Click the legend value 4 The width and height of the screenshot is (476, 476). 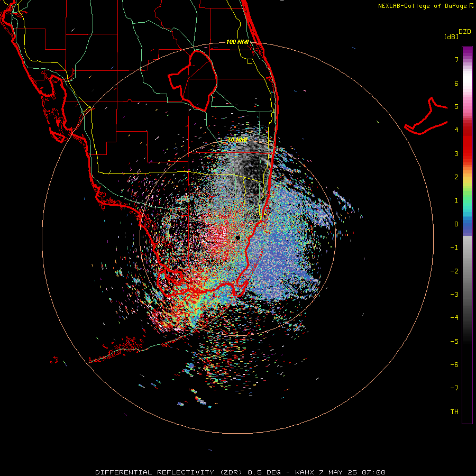(456, 130)
